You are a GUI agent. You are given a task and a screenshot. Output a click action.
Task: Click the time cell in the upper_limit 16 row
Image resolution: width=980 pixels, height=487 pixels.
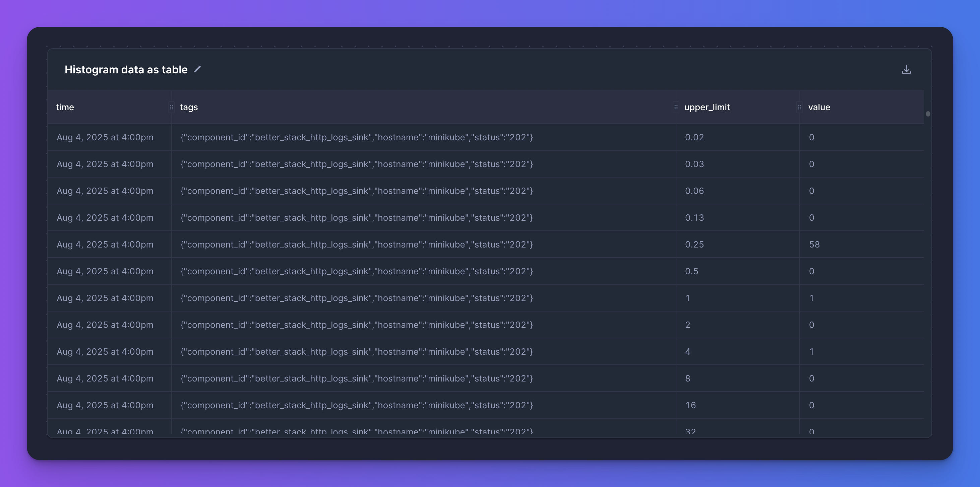(x=105, y=405)
